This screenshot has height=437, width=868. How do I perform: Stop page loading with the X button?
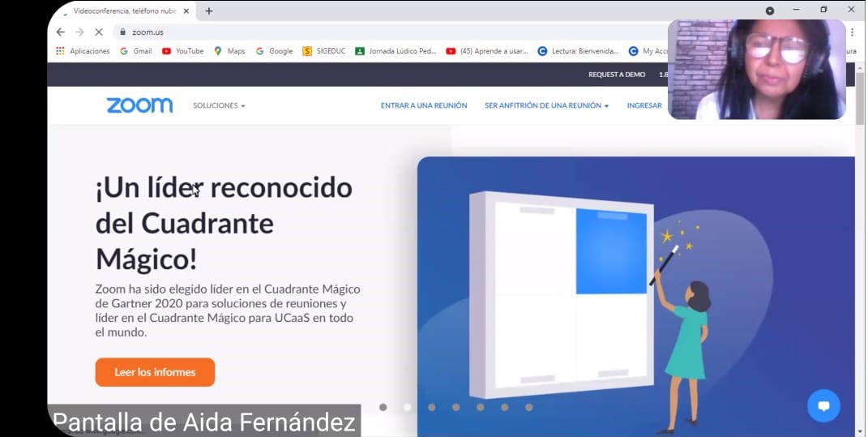pyautogui.click(x=99, y=32)
